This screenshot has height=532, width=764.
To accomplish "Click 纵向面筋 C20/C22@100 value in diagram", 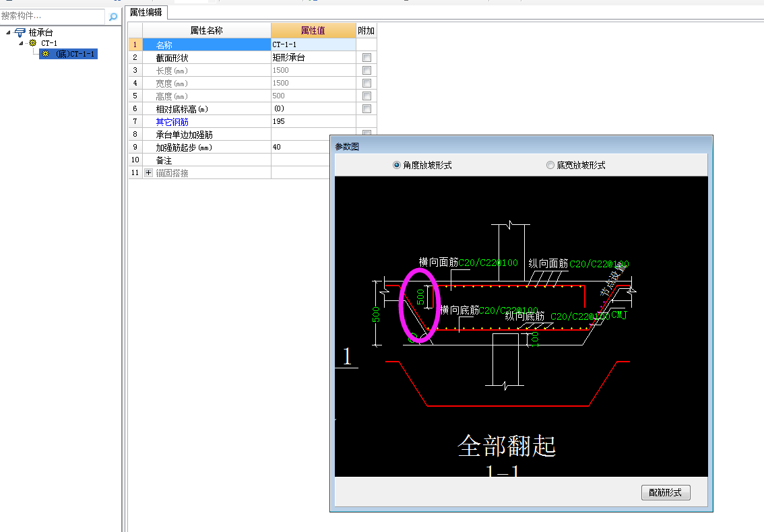I will [599, 263].
